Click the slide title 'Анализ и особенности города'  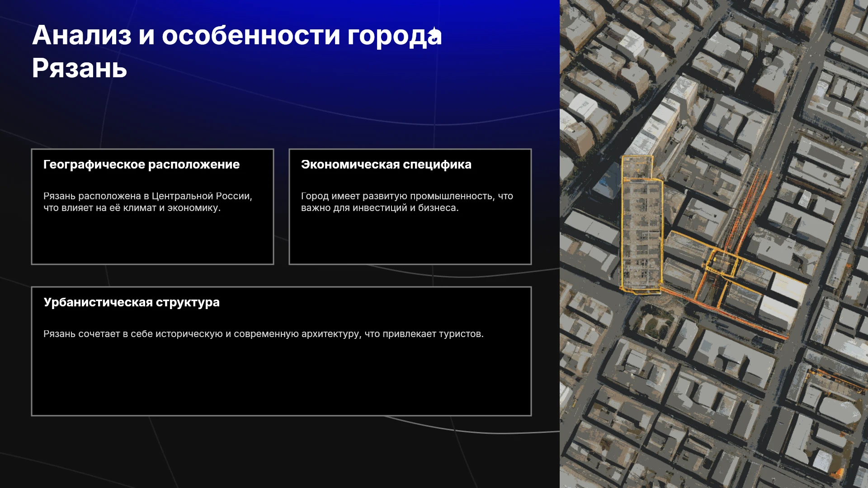pyautogui.click(x=237, y=35)
